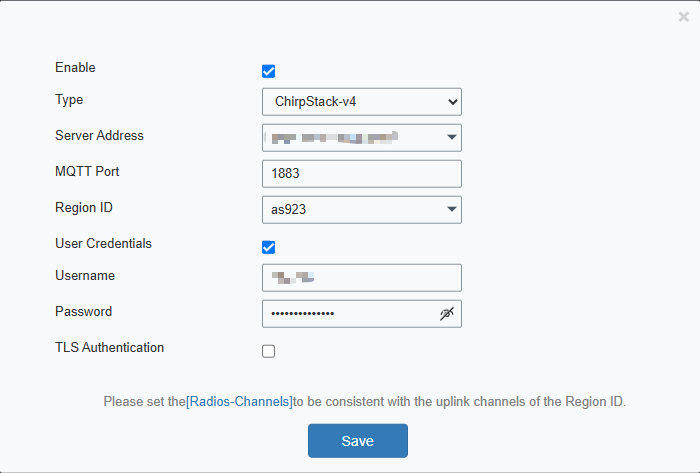Click inside the Server Address text field
Viewport: 700px width, 473px height.
350,137
